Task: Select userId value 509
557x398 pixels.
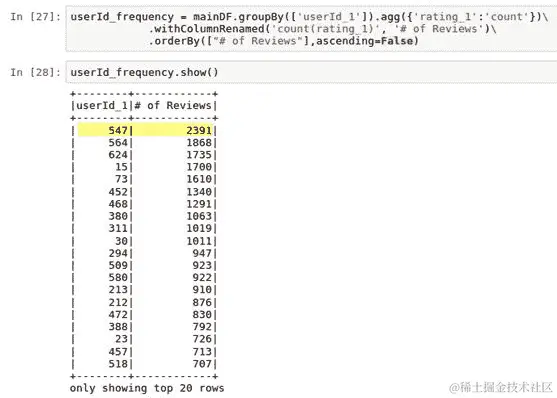Action: 118,265
